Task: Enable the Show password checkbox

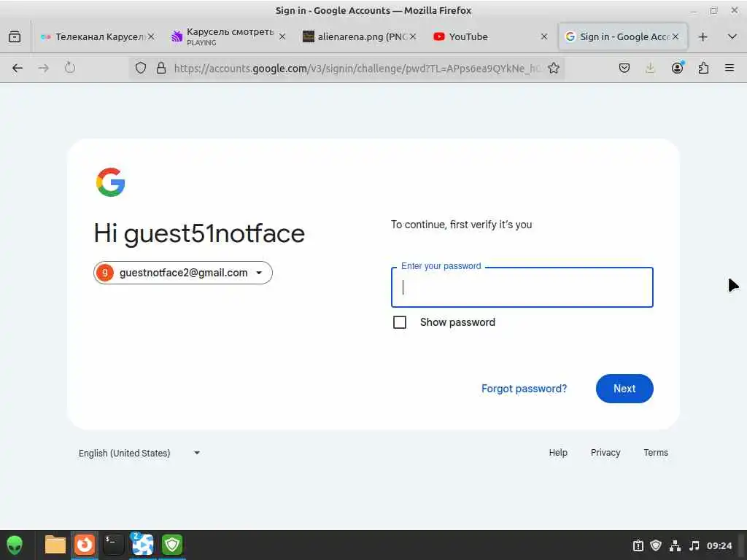Action: (400, 322)
